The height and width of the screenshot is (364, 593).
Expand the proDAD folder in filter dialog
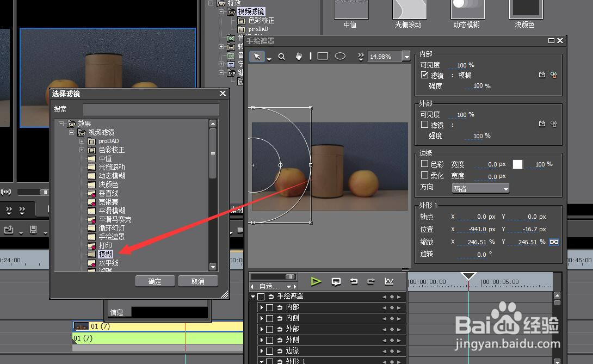[82, 141]
